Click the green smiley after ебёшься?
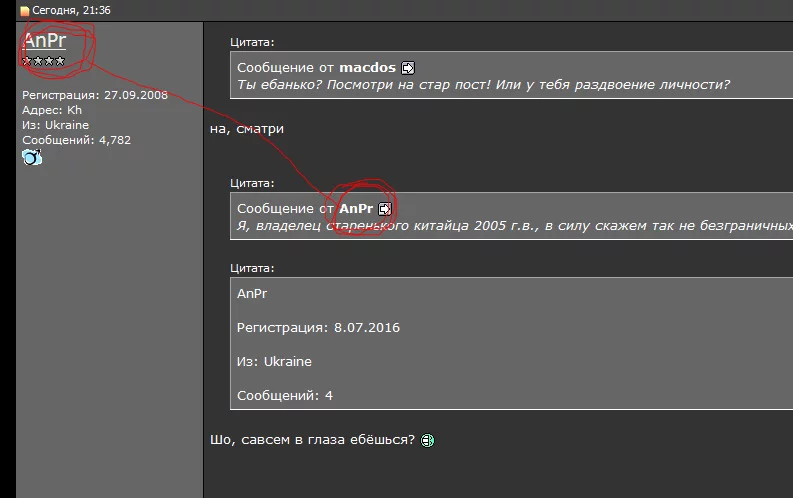 427,440
